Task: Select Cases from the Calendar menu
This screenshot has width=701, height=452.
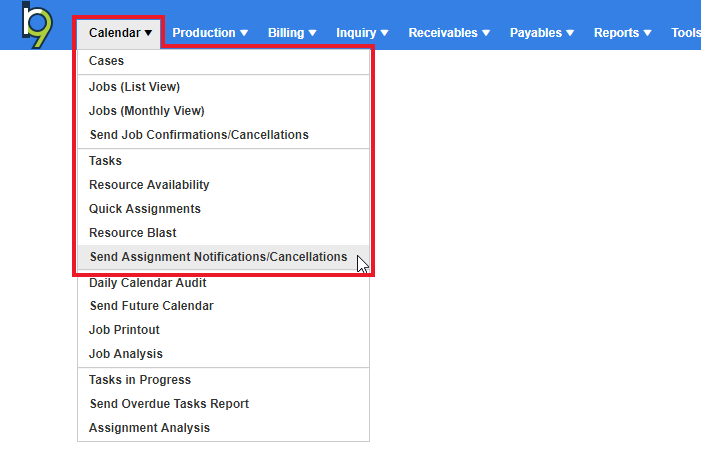Action: 224,61
